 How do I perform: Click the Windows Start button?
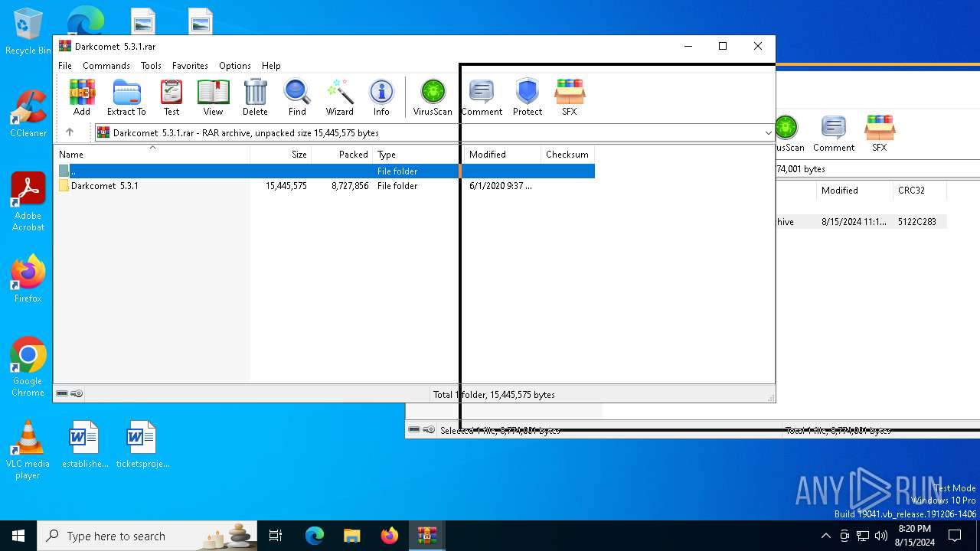coord(18,536)
